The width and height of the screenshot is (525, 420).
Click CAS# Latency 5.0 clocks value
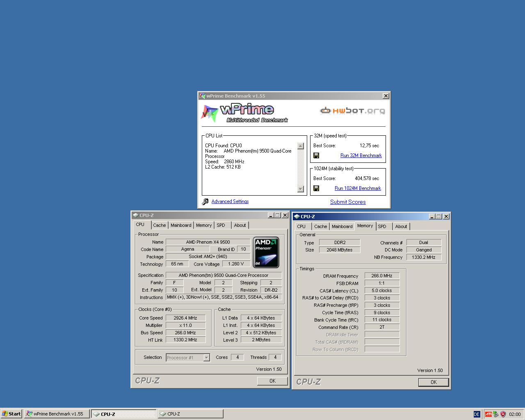point(382,290)
